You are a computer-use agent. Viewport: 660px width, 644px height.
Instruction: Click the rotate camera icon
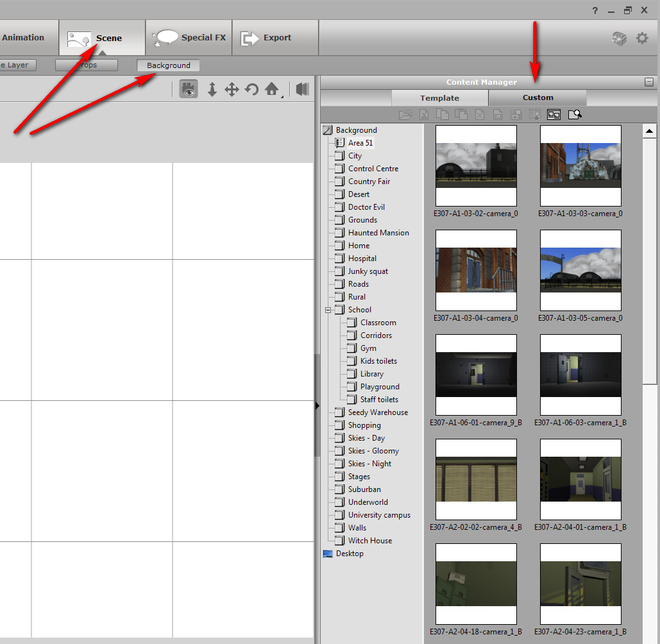click(x=251, y=89)
